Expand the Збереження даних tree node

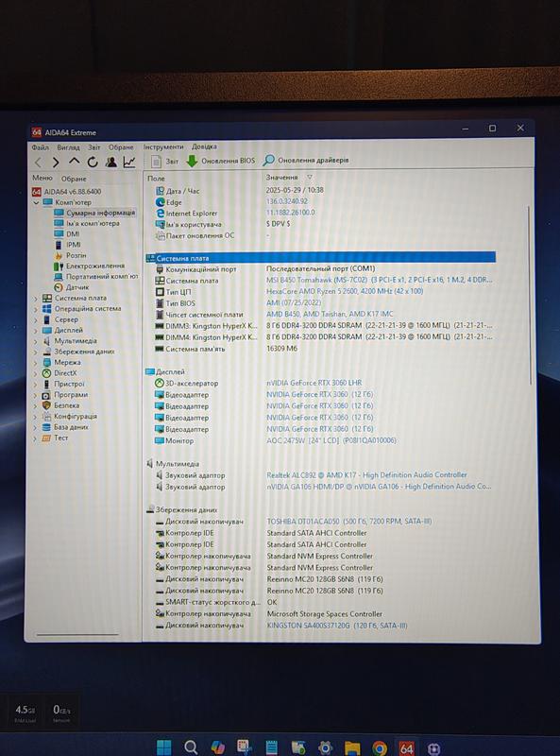(36, 352)
